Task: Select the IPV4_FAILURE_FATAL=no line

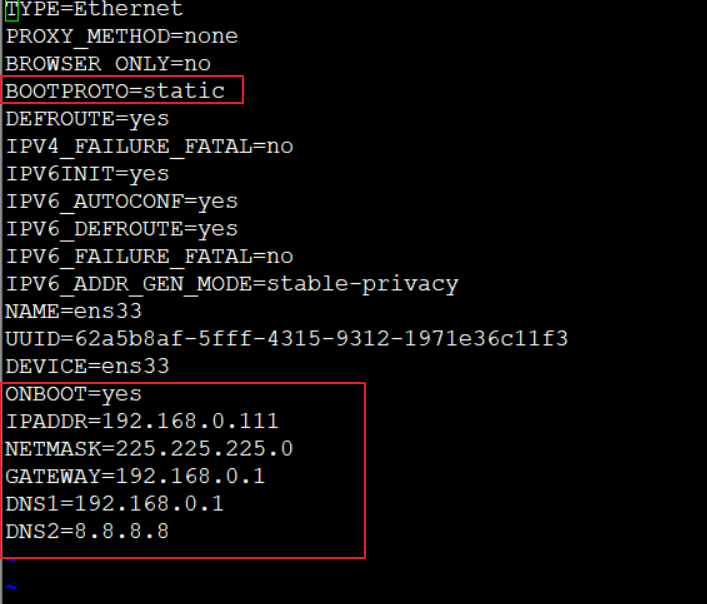Action: pyautogui.click(x=149, y=146)
